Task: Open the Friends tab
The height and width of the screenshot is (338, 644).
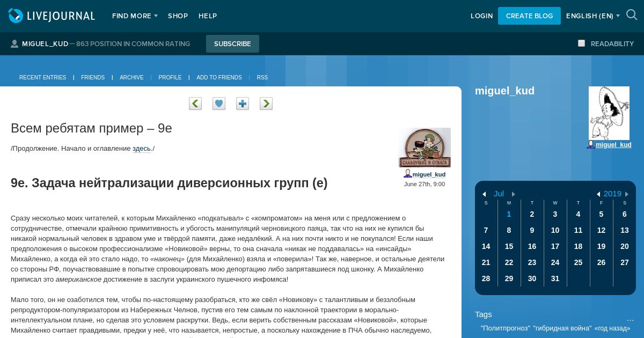Action: (x=93, y=78)
